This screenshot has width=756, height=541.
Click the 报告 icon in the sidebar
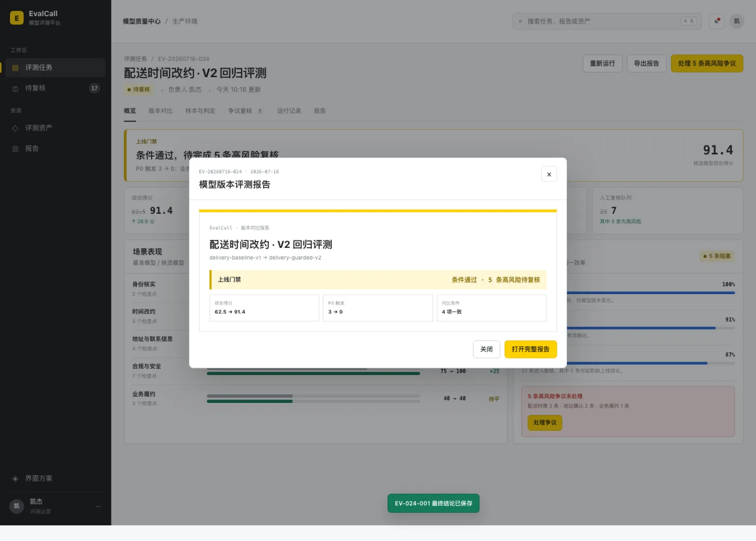[15, 148]
